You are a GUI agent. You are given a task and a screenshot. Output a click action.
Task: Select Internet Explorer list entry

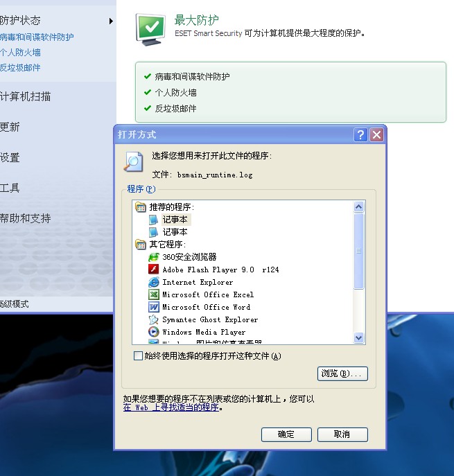pos(198,282)
